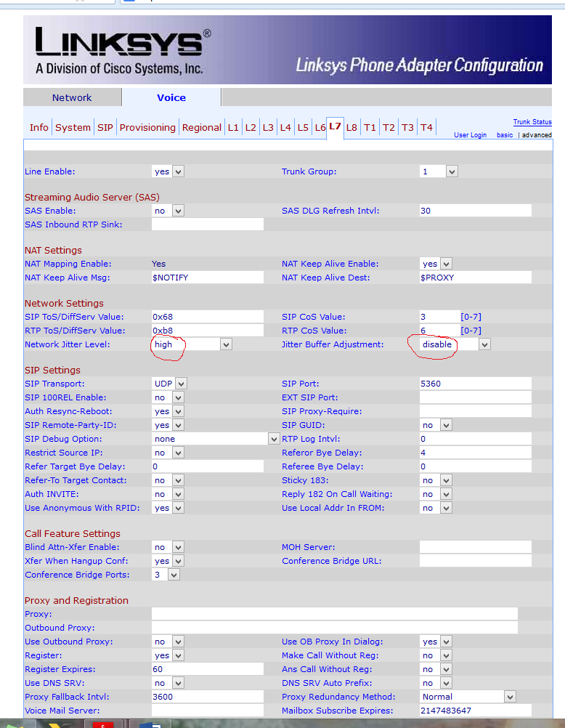Open the SAS Enable dropdown
This screenshot has width=565, height=728.
tap(168, 211)
